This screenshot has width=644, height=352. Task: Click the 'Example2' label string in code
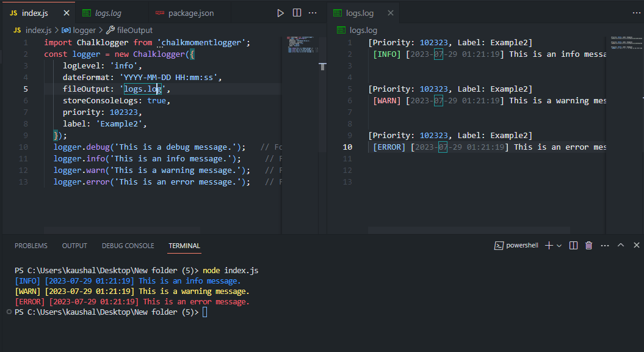(119, 124)
